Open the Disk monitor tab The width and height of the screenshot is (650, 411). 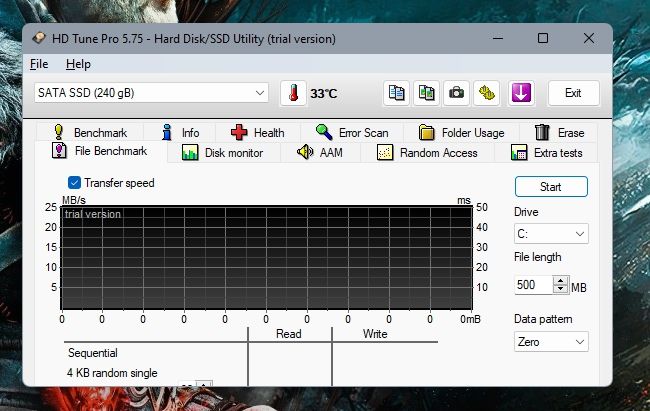click(x=223, y=153)
